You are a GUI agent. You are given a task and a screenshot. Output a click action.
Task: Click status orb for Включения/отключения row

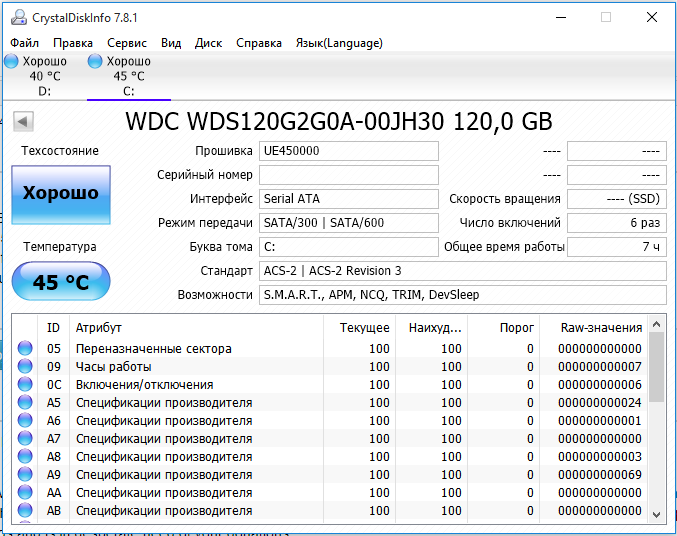point(25,385)
